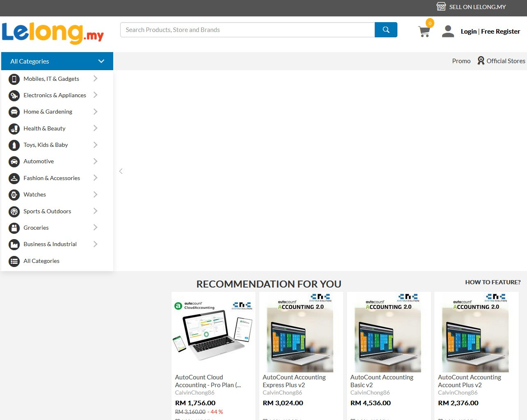Click the Groceries category icon

point(14,228)
